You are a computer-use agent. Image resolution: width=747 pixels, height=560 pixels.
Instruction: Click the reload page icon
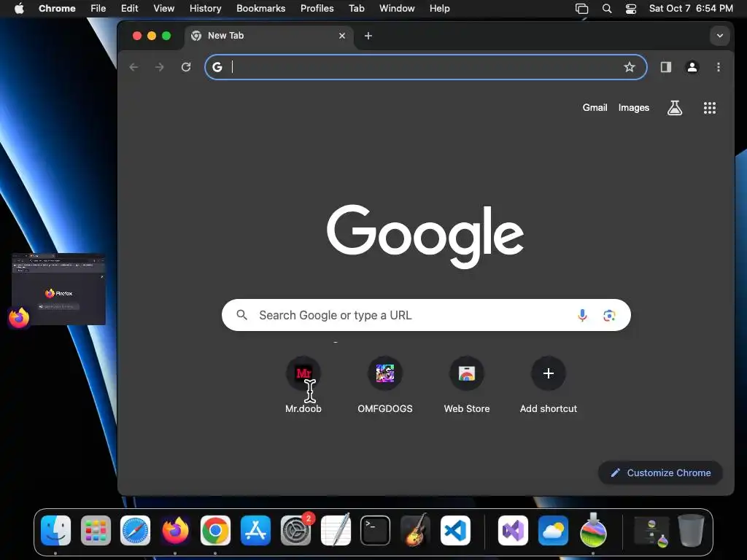pos(186,67)
